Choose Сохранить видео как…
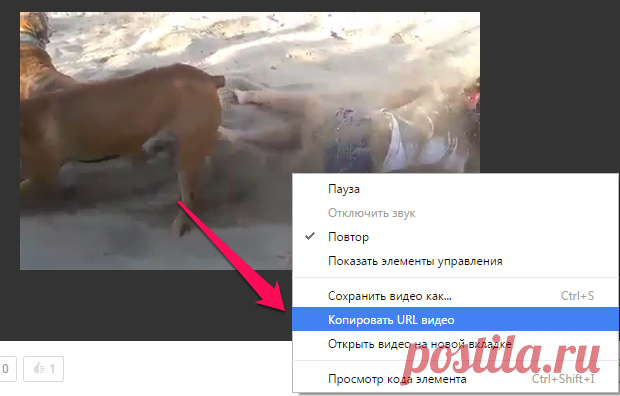 (456, 296)
